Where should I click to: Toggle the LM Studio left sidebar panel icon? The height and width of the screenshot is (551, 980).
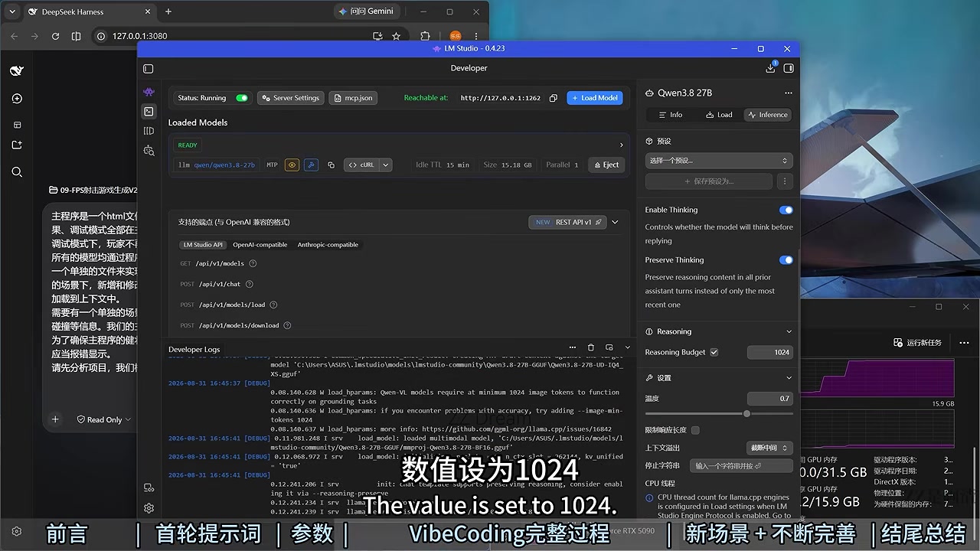(149, 68)
